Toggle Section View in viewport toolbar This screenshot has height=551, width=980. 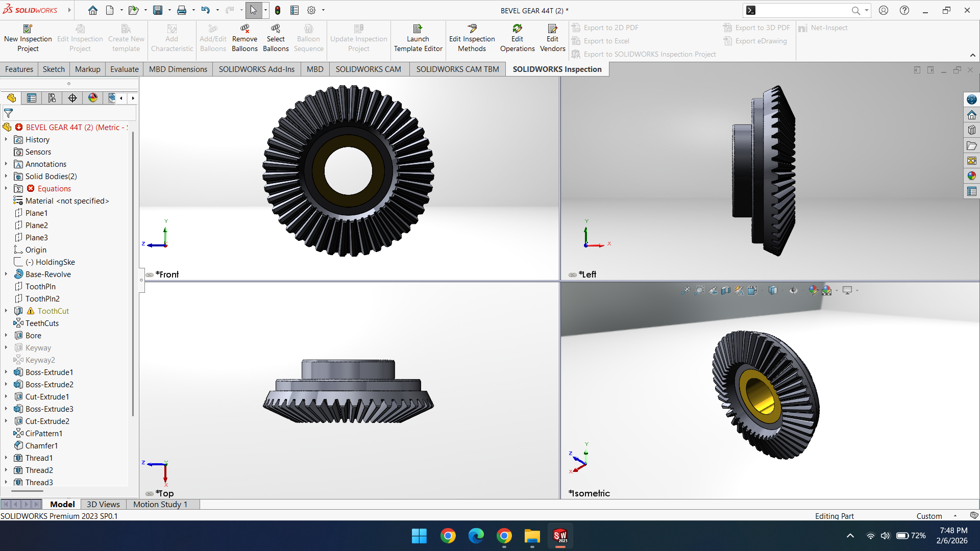point(726,290)
